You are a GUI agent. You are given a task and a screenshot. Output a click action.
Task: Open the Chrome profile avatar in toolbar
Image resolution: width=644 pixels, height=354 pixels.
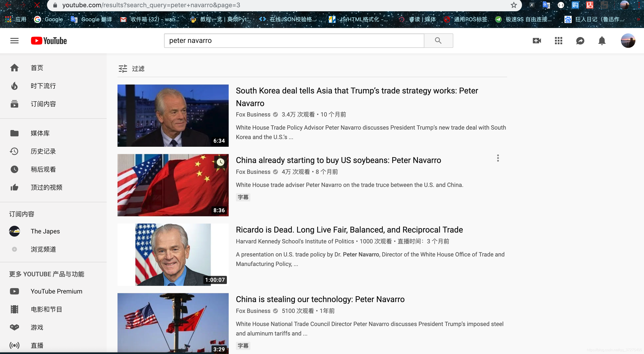[624, 5]
